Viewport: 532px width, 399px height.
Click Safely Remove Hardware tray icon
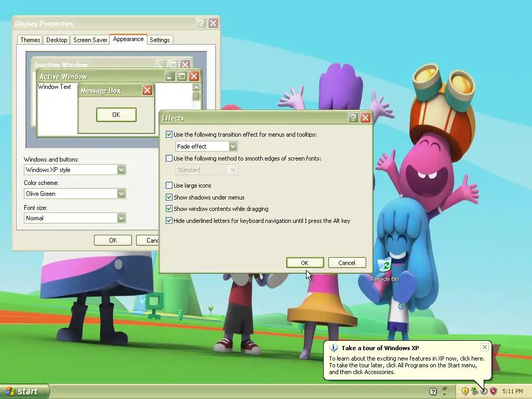[474, 391]
